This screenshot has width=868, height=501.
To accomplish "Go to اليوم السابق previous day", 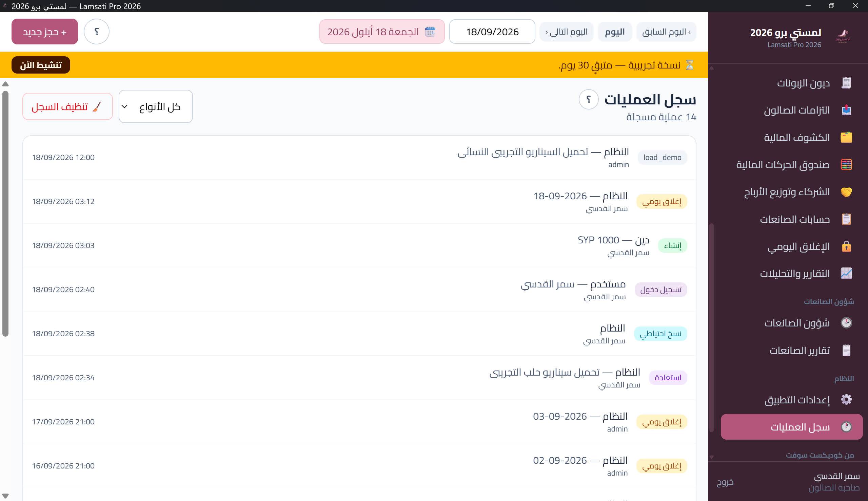I will [x=666, y=32].
